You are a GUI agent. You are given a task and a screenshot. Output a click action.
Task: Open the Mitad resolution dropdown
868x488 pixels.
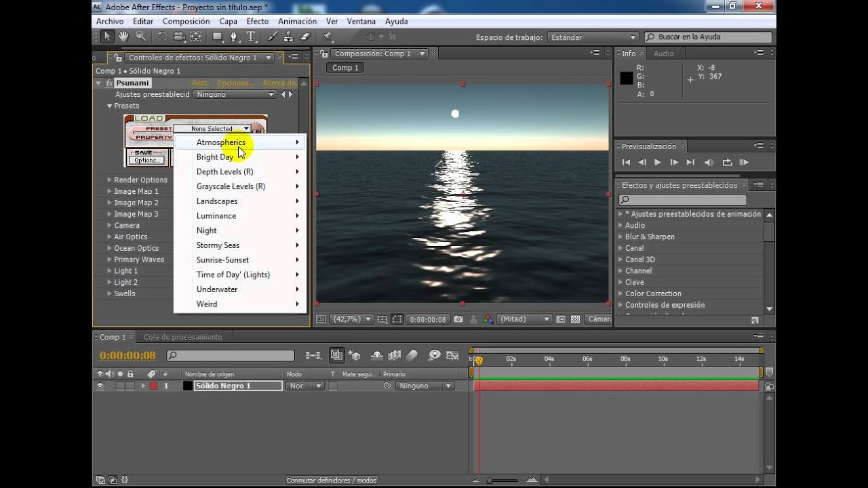[x=524, y=319]
